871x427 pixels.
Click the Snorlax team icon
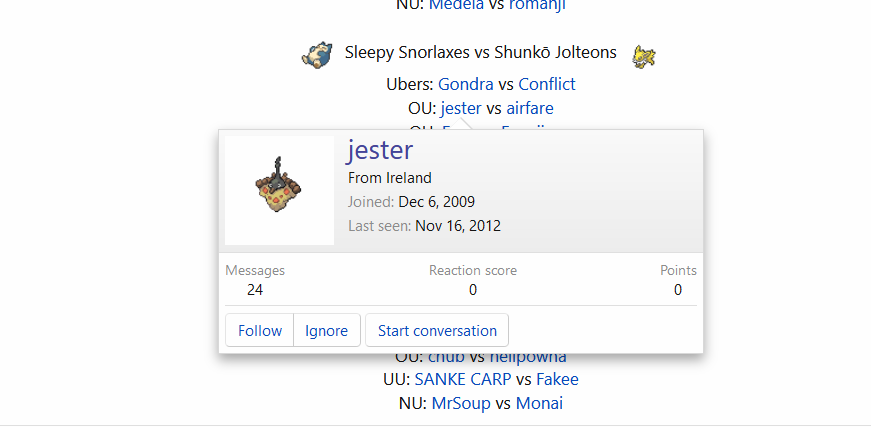(317, 54)
